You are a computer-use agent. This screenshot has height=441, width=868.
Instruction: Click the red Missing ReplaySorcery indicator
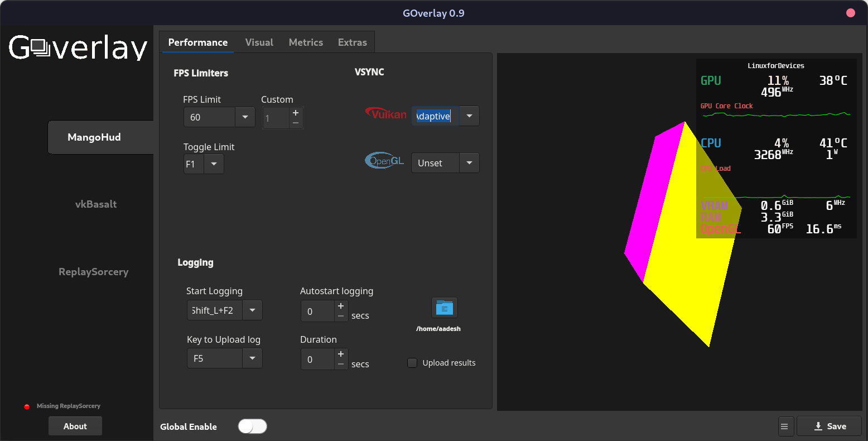pos(26,406)
